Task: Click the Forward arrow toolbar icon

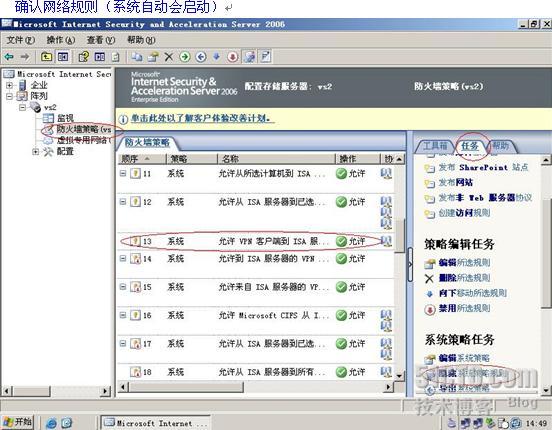Action: (25, 56)
